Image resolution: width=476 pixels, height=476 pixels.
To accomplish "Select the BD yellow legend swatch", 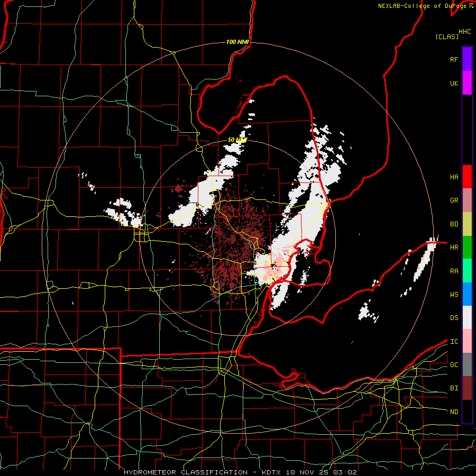I will pyautogui.click(x=467, y=224).
